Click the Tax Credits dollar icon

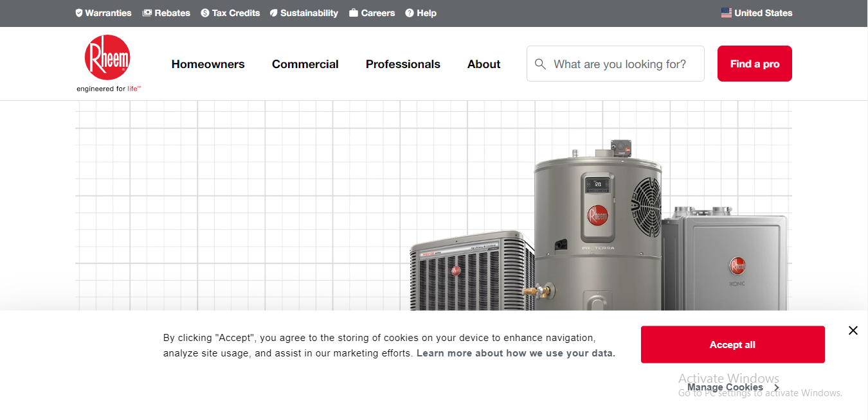[x=205, y=13]
